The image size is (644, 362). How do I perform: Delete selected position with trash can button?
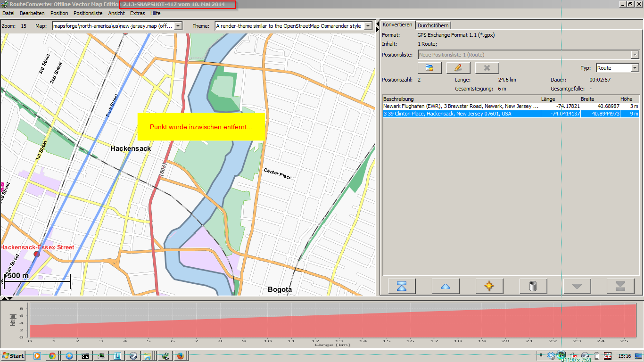click(x=533, y=286)
